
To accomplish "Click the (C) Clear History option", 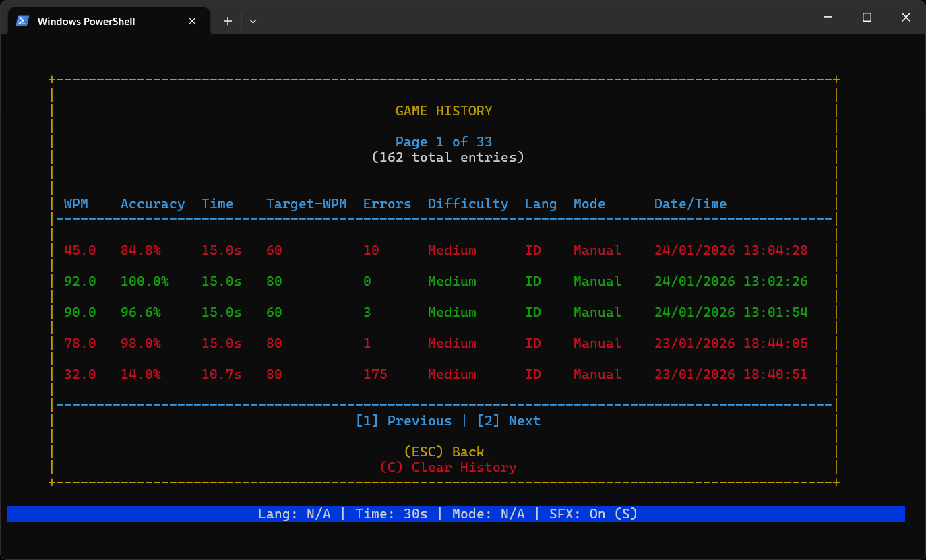I will pos(448,467).
